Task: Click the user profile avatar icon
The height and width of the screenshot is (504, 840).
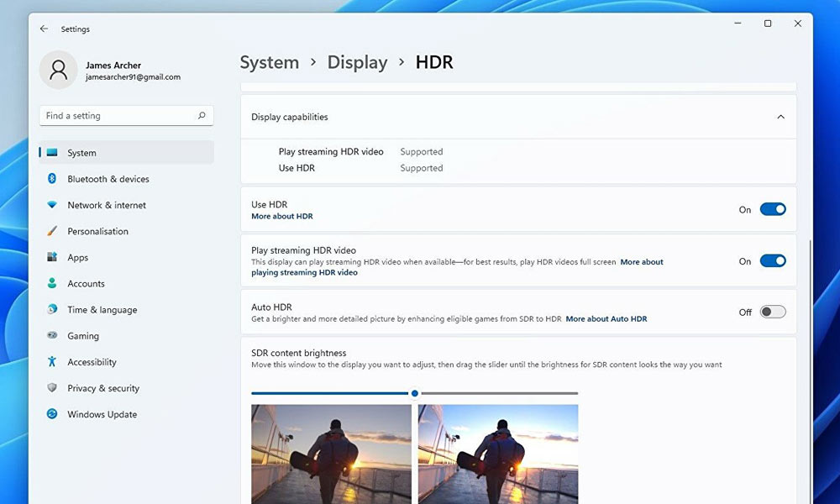Action: (x=59, y=71)
